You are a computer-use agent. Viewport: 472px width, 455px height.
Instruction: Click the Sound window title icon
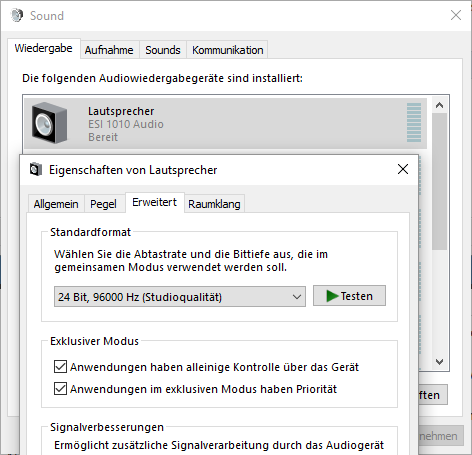point(16,15)
